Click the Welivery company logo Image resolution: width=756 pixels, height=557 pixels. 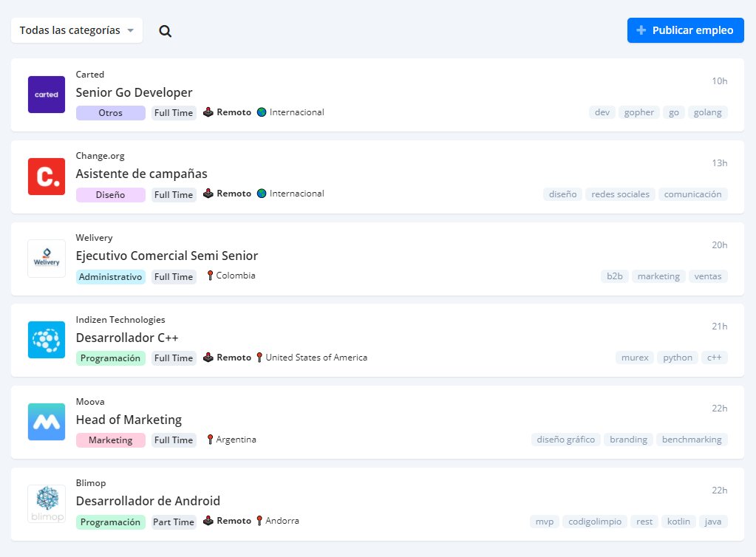(46, 258)
